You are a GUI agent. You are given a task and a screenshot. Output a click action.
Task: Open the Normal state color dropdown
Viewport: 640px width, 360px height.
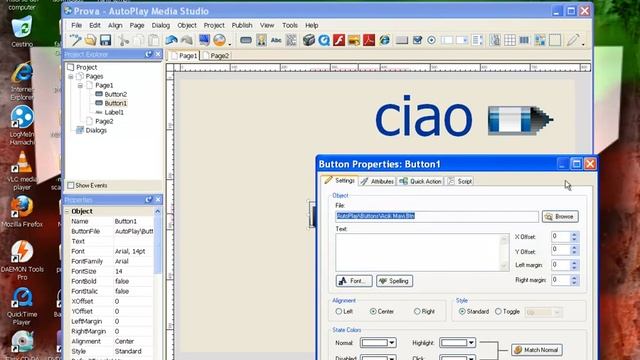pos(391,343)
